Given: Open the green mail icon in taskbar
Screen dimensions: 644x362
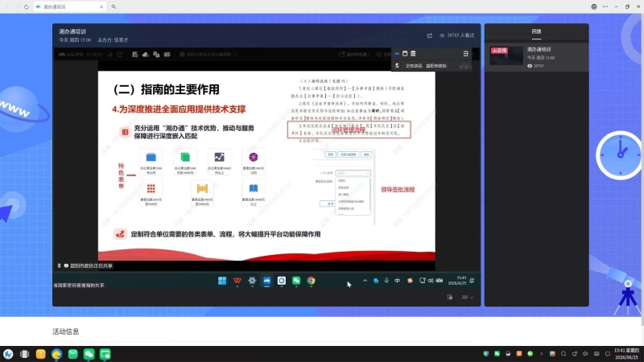Looking at the screenshot, I should [72, 354].
